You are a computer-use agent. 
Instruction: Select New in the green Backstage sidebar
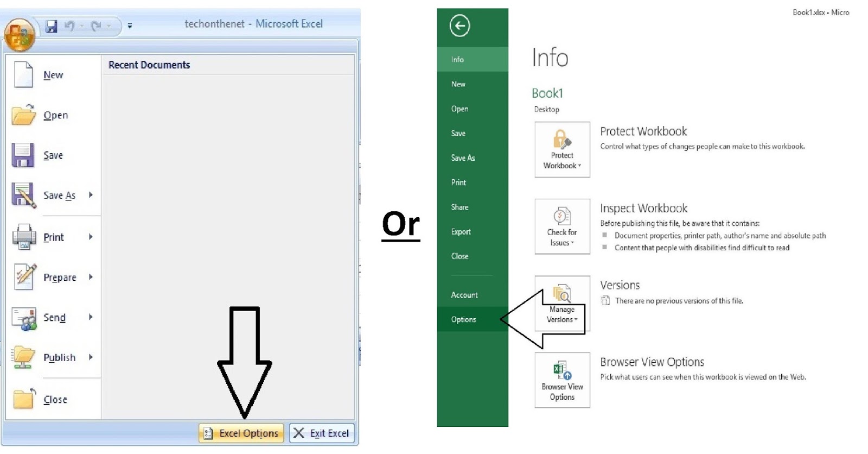click(473, 84)
